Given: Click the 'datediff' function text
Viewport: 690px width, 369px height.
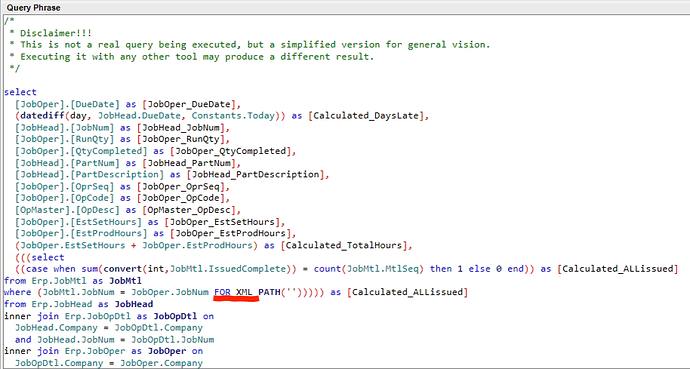Looking at the screenshot, I should click(x=42, y=116).
